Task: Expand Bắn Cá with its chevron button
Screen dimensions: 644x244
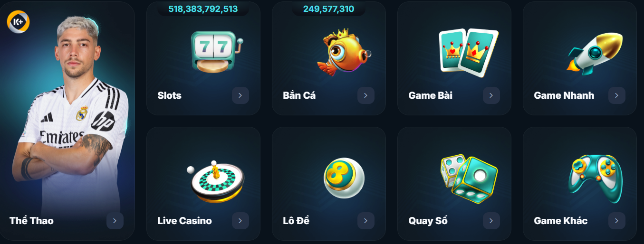Action: [366, 95]
